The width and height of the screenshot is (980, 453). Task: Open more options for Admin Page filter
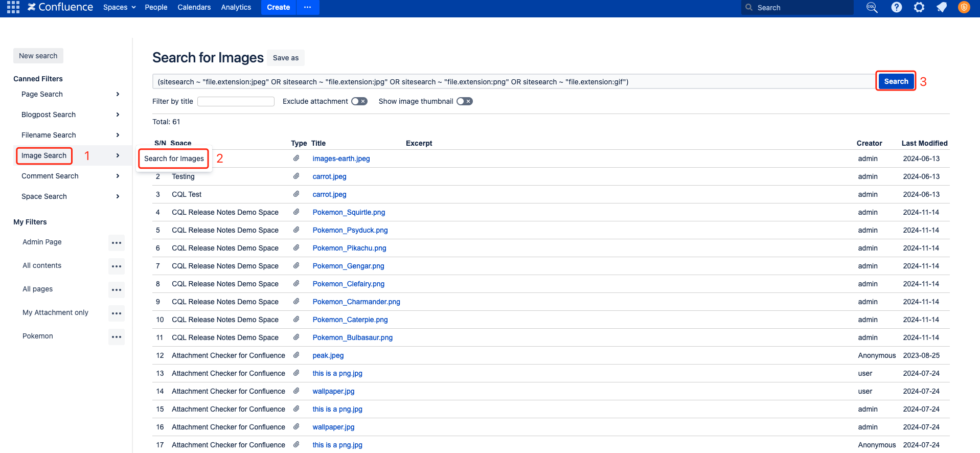pos(117,243)
